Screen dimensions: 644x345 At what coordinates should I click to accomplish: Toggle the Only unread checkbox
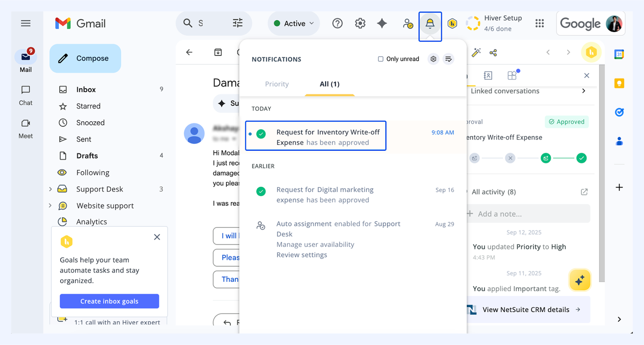pyautogui.click(x=381, y=59)
